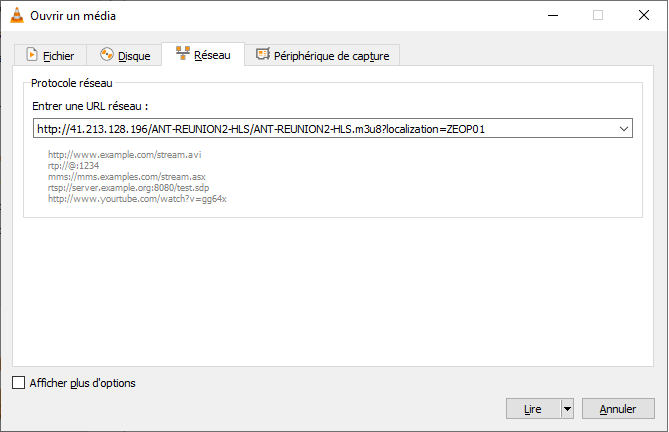This screenshot has height=432, width=669.
Task: Click the Annuler button
Action: click(618, 409)
